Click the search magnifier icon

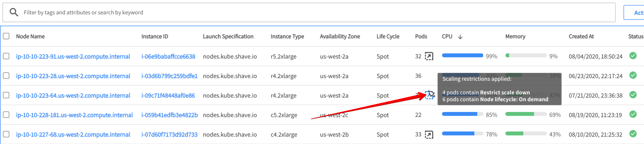coord(14,12)
